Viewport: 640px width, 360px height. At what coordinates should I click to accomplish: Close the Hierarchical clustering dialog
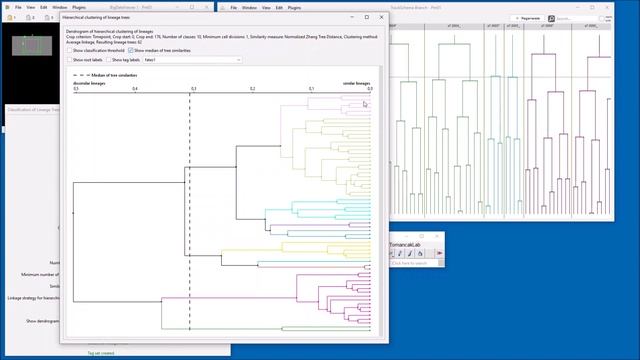pyautogui.click(x=381, y=17)
